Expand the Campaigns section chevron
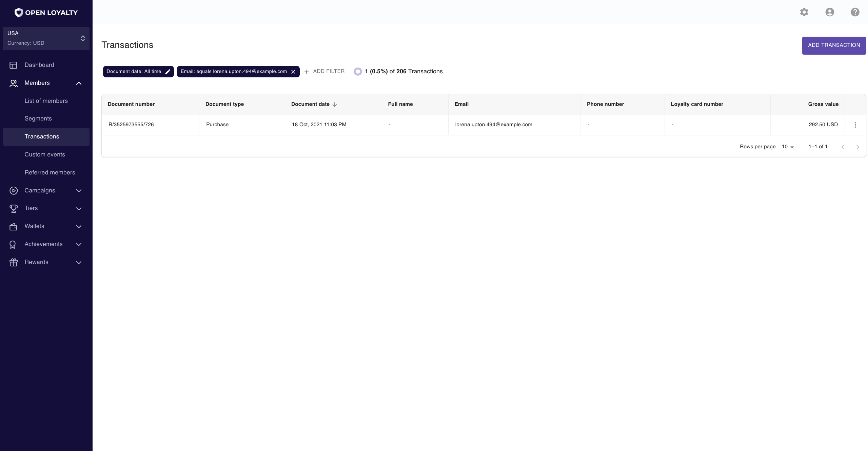The height and width of the screenshot is (451, 868). (x=79, y=191)
